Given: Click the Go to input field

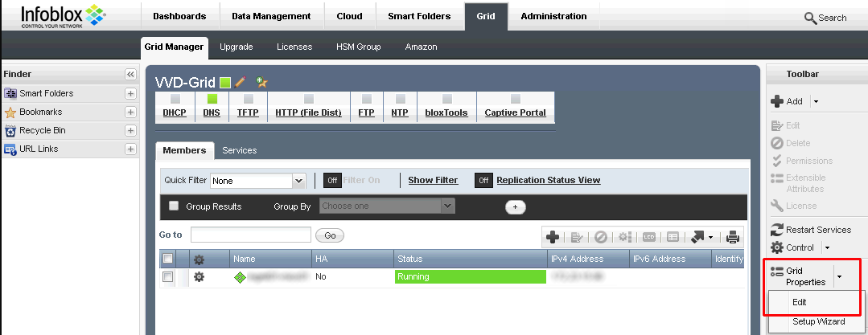Looking at the screenshot, I should pyautogui.click(x=251, y=235).
